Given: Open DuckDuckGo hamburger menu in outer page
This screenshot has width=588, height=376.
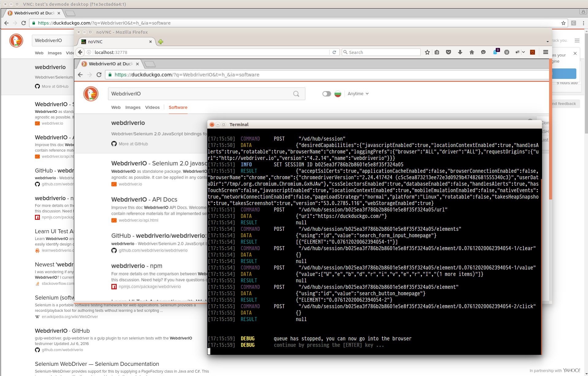Looking at the screenshot, I should [x=577, y=41].
